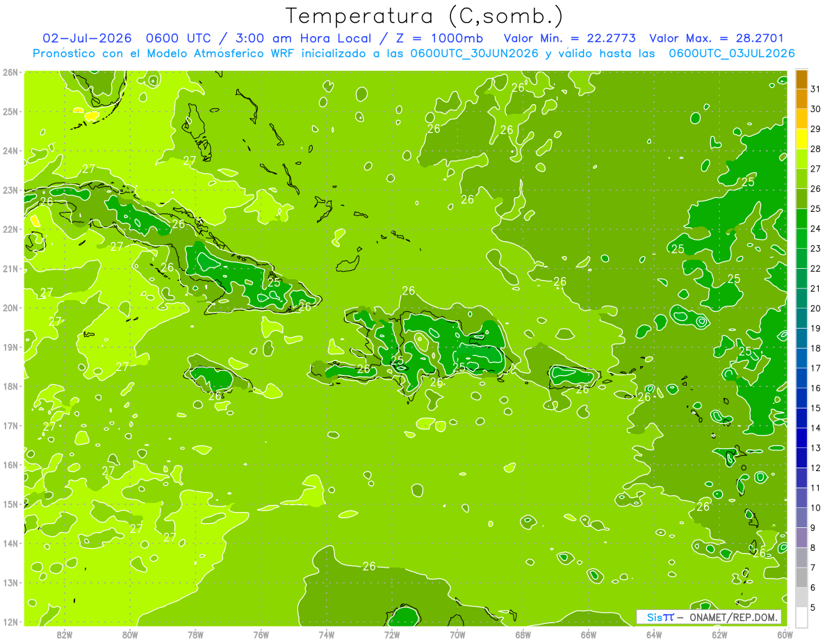Screen dimensions: 834x644
Task: Click the purple colorbar segment between 9 and 10
Action: point(801,518)
